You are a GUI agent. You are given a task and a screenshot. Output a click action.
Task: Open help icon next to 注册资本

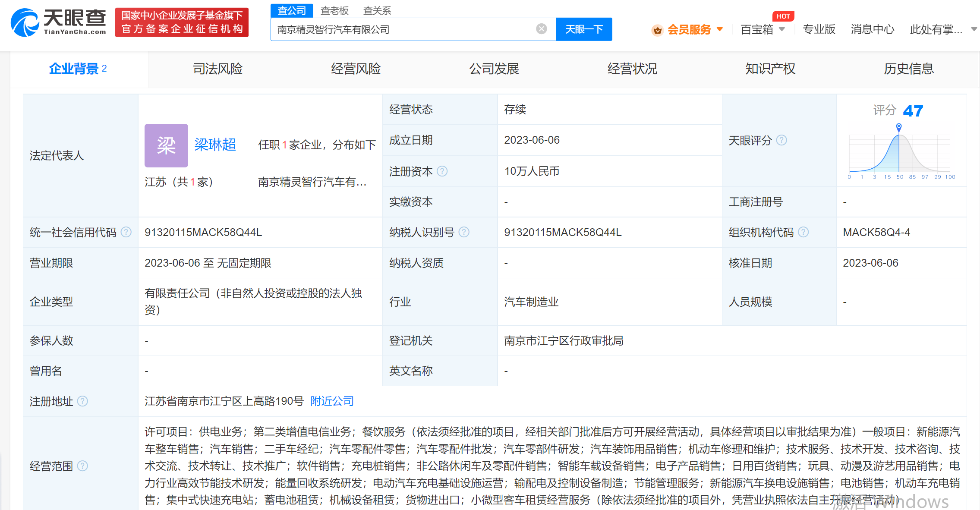point(442,171)
